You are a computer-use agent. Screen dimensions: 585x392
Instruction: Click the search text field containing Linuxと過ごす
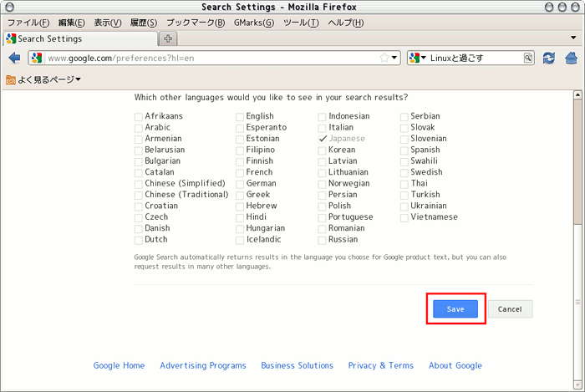click(476, 58)
